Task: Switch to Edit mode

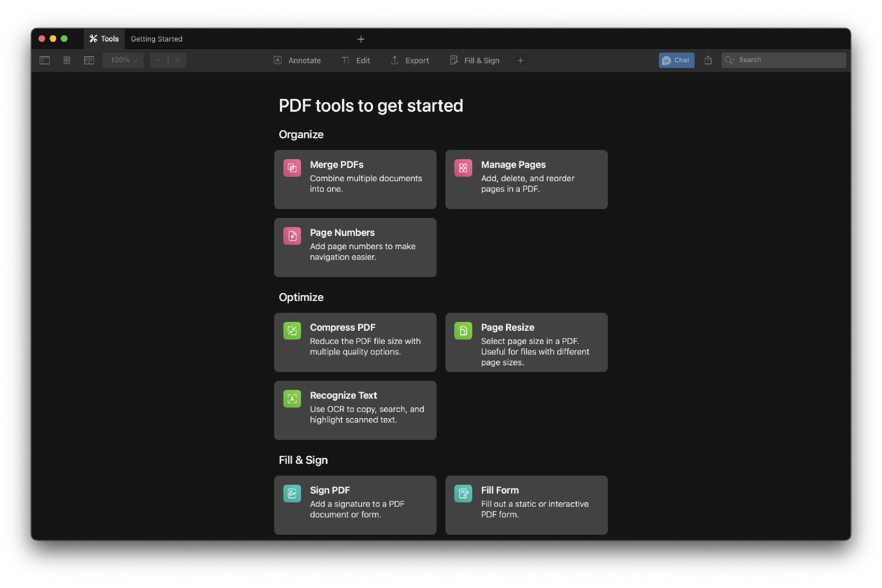Action: pos(355,60)
